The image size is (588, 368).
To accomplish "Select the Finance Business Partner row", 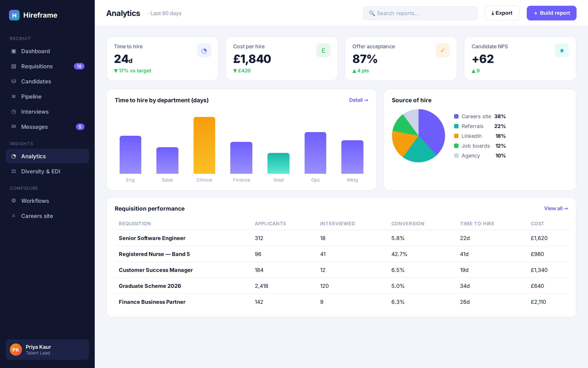I will (x=341, y=302).
